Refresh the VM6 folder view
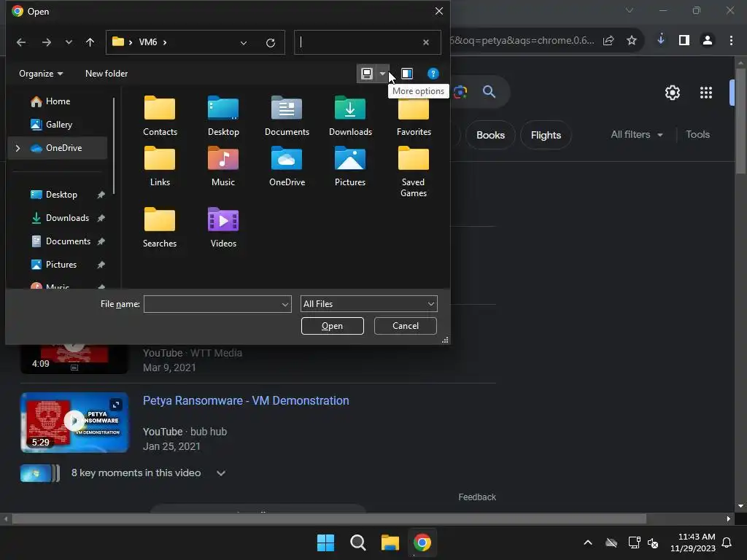 point(271,43)
